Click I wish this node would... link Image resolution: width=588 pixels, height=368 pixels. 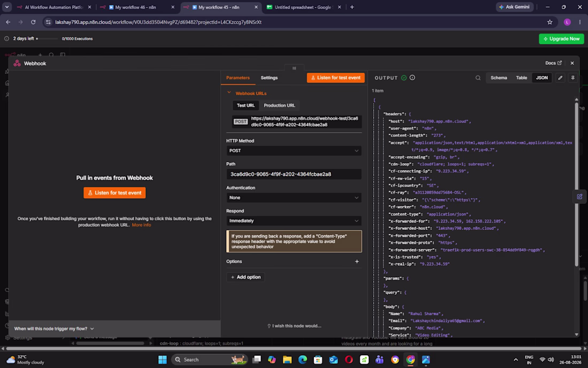click(x=294, y=326)
